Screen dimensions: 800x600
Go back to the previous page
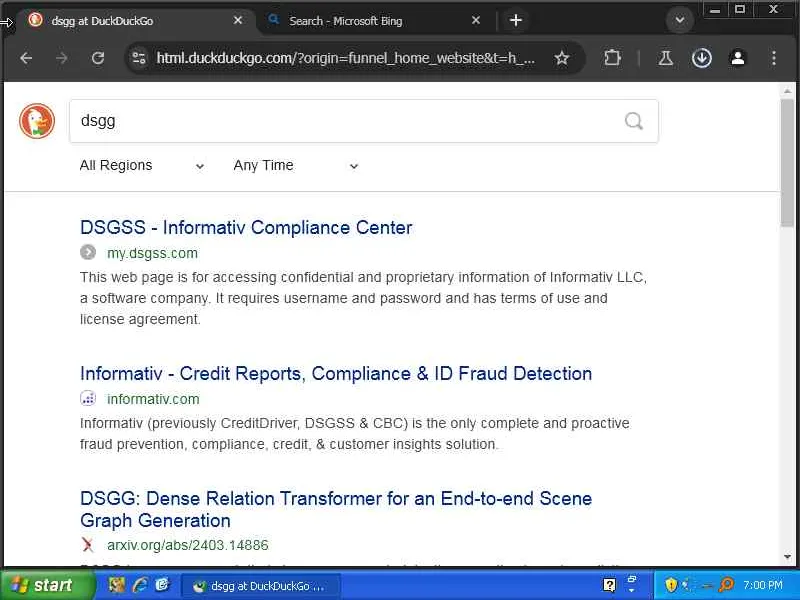[x=26, y=58]
